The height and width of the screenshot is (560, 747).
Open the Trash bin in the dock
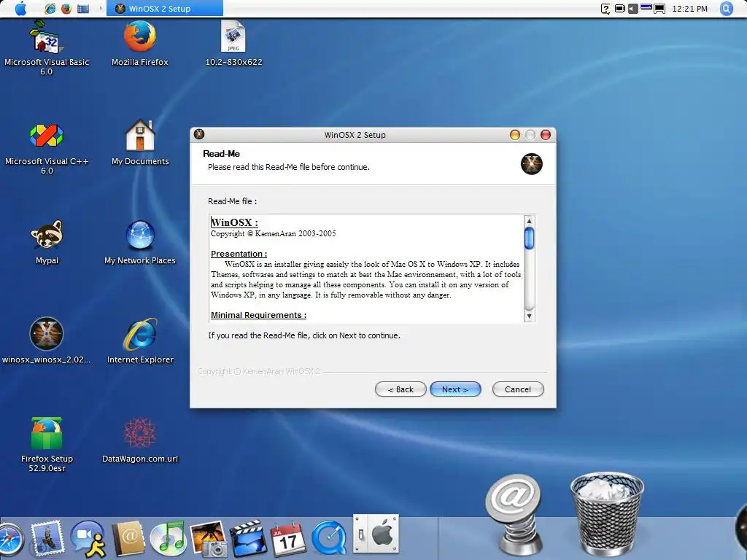(607, 513)
